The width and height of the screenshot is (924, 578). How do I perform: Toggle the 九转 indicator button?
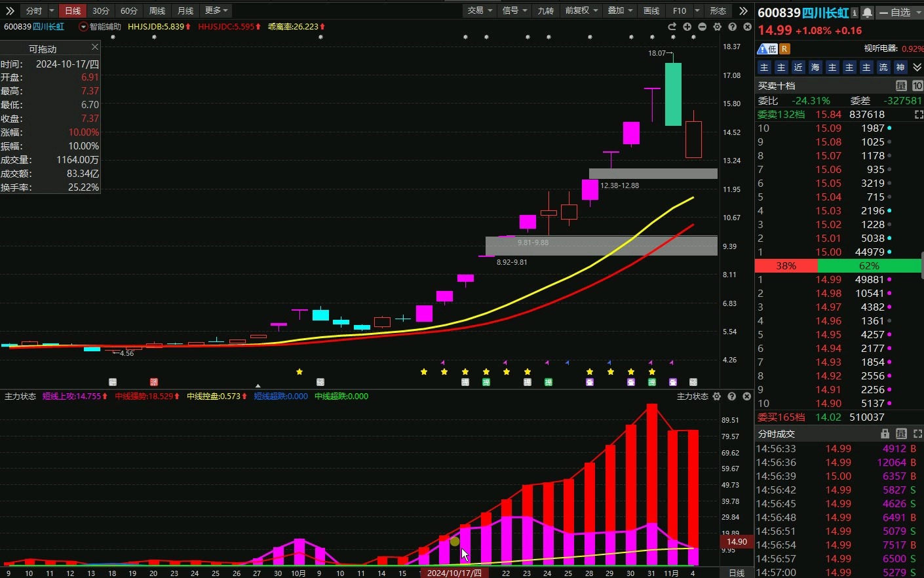point(545,10)
